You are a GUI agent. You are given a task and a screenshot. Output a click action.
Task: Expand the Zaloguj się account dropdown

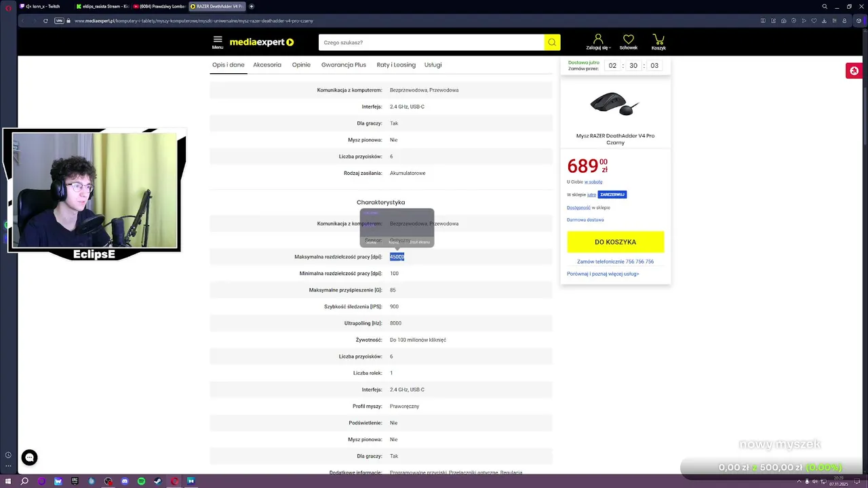click(x=598, y=42)
